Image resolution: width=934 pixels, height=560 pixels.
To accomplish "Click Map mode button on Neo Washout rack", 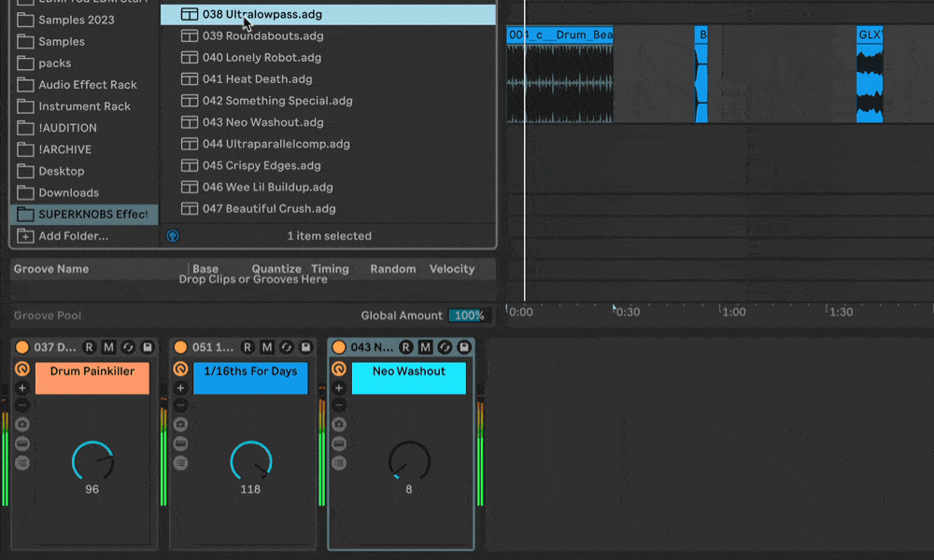I will click(426, 347).
